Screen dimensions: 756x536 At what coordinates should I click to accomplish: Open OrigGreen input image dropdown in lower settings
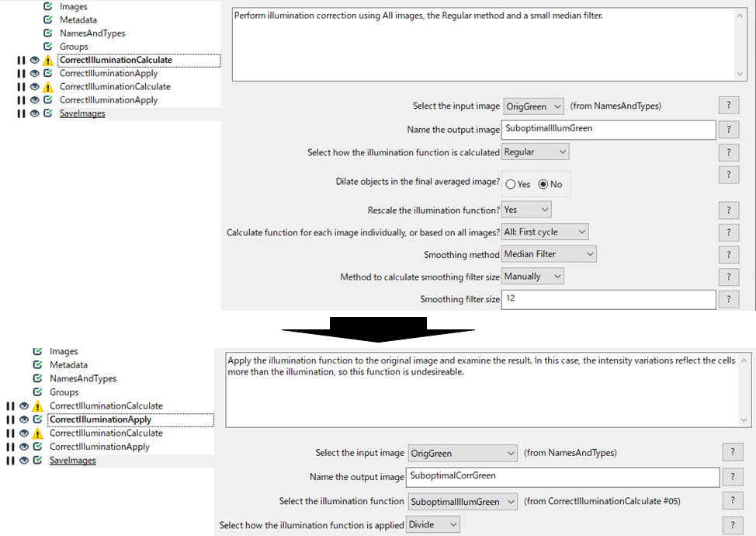coord(463,454)
